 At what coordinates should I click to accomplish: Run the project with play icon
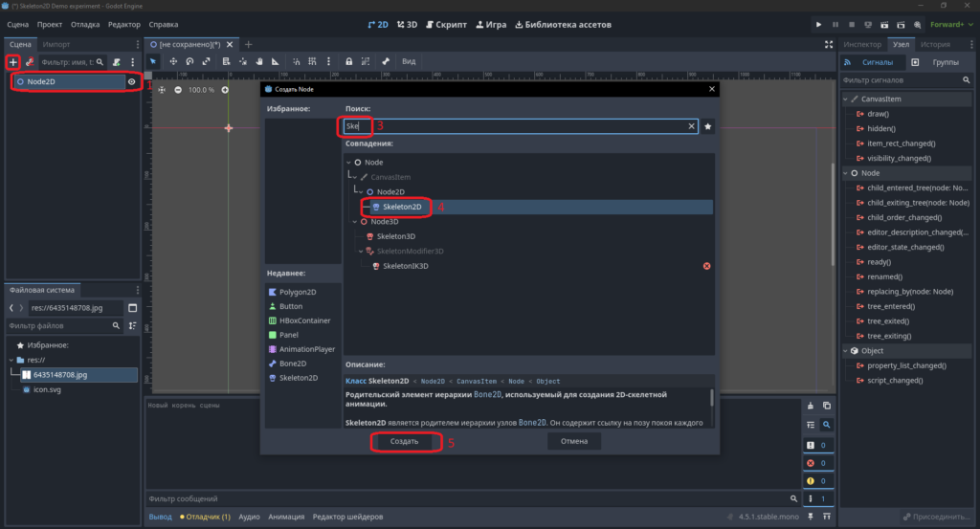(819, 24)
